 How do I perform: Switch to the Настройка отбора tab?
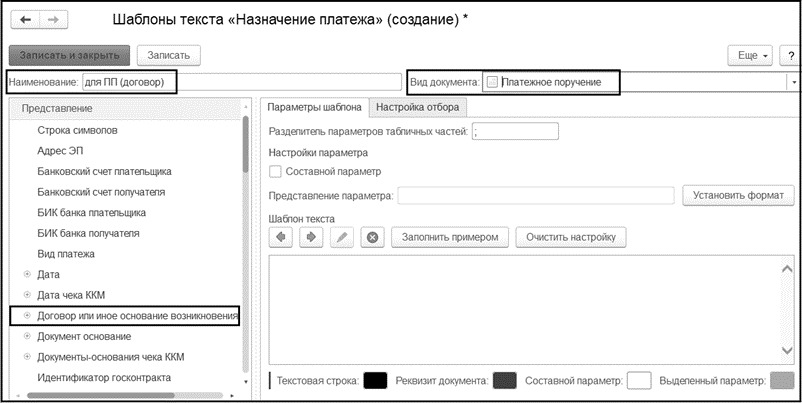417,107
